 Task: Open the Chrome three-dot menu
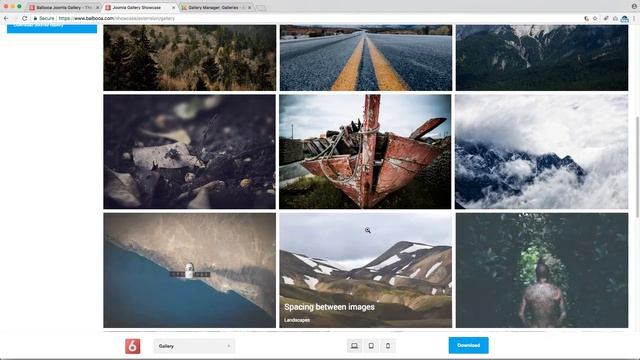(x=634, y=18)
